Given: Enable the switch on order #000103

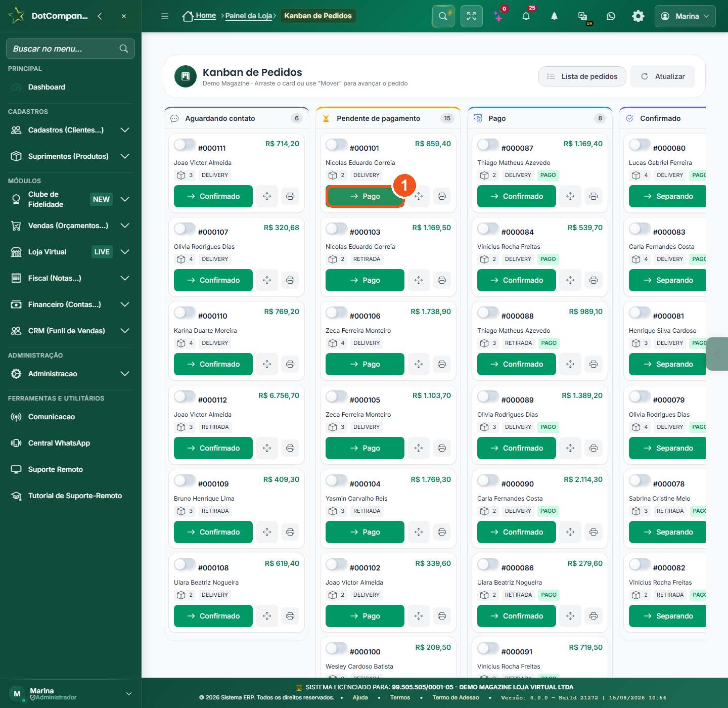Looking at the screenshot, I should [336, 229].
